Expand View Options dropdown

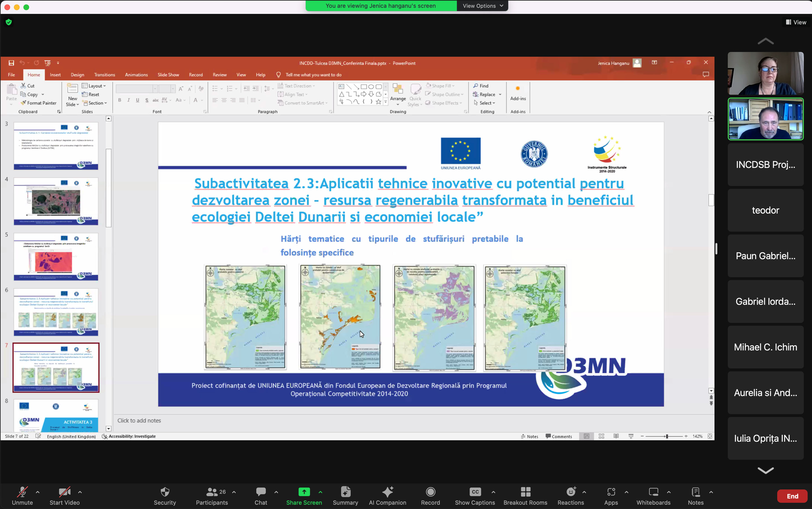pyautogui.click(x=482, y=6)
